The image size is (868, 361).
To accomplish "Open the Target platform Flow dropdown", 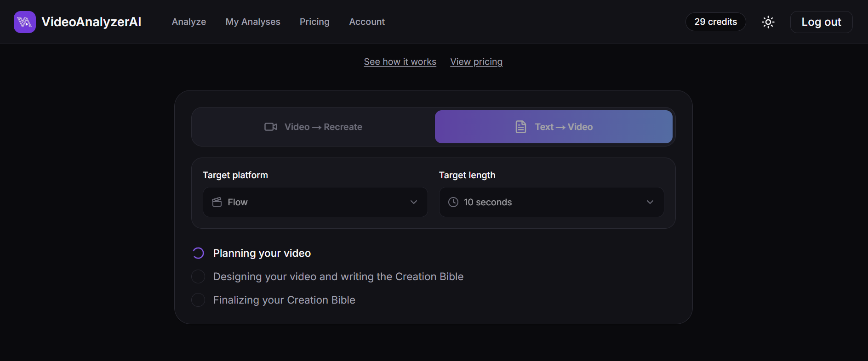I will [x=315, y=202].
